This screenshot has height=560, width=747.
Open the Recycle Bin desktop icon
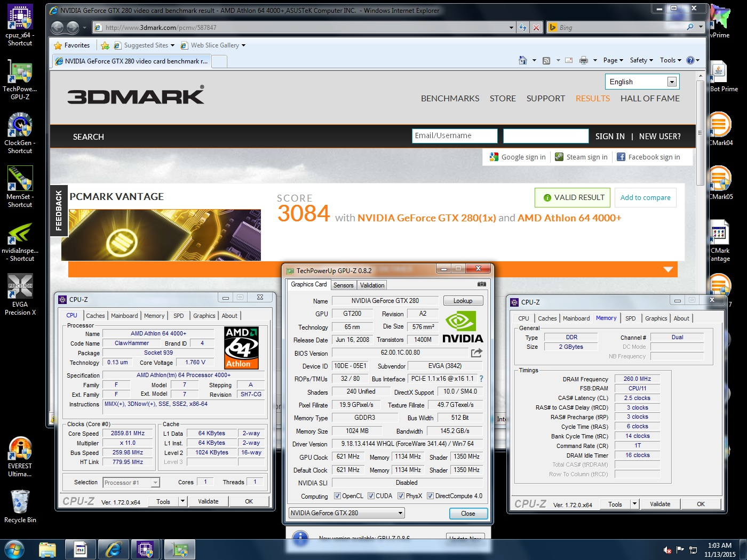pos(20,507)
